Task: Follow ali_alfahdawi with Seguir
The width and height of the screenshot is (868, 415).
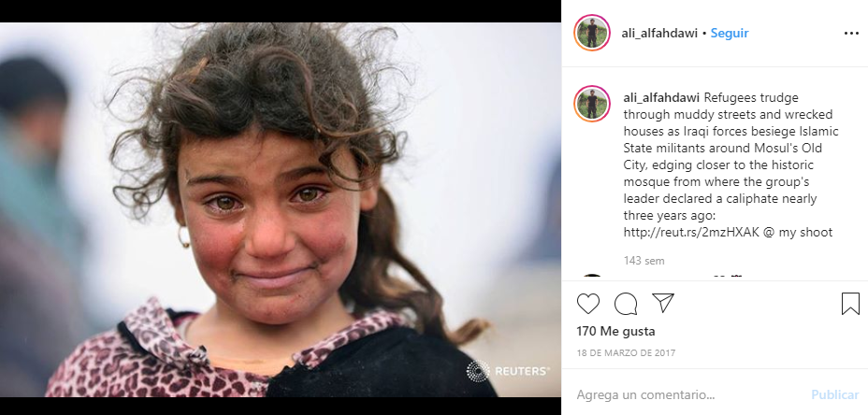Action: (x=729, y=34)
